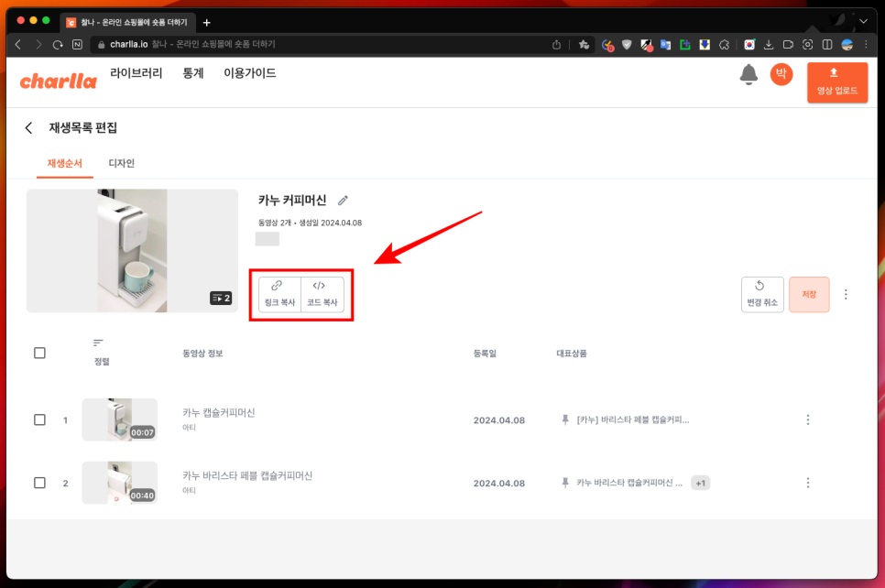The width and height of the screenshot is (885, 588).
Task: Open the browser profile avatar icon
Action: pos(847,45)
